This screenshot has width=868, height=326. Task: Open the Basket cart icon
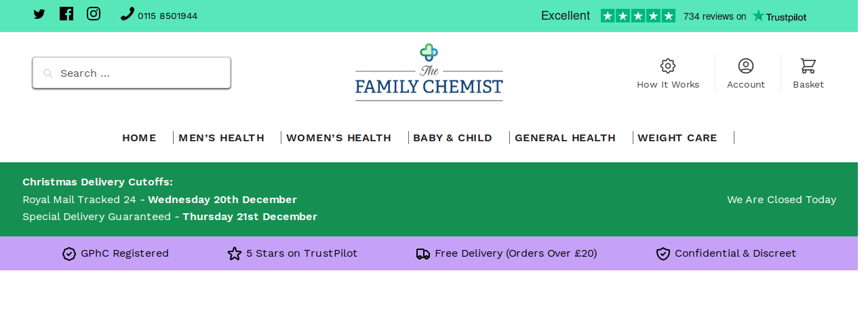coord(808,66)
